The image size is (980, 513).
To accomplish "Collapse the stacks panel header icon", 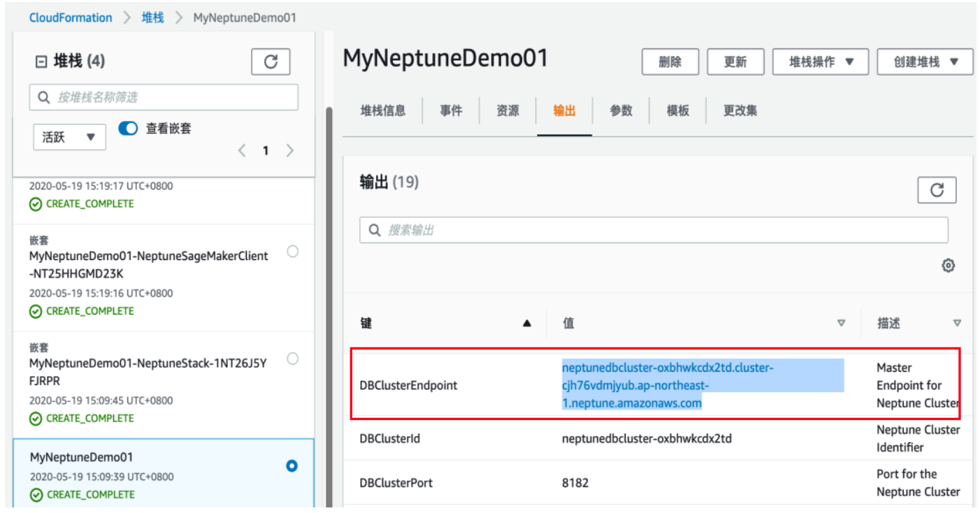I will click(x=41, y=62).
